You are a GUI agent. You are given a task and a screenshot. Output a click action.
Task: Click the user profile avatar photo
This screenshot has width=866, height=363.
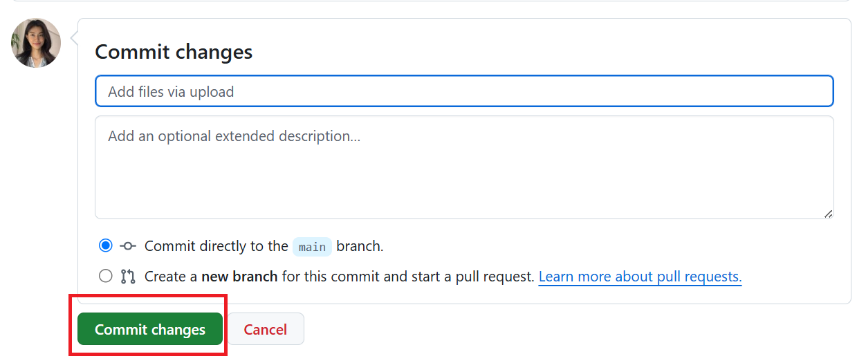coord(36,43)
